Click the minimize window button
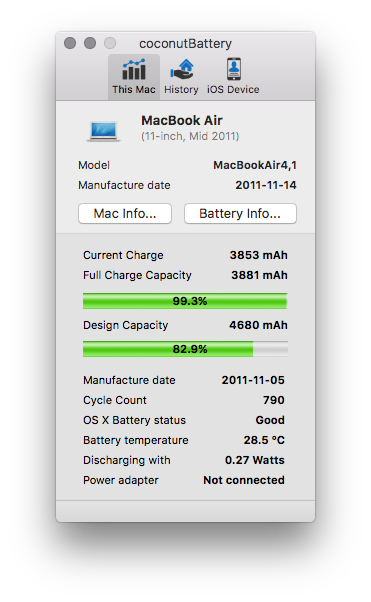This screenshot has height=602, width=371. [90, 43]
